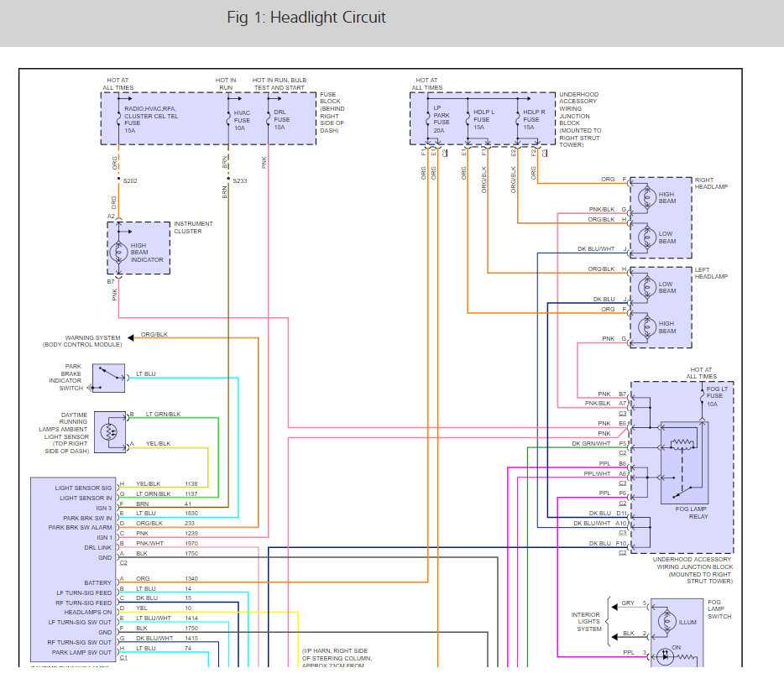Click wire circuit number 1830
Viewport: 784px width, 689px height.
pyautogui.click(x=191, y=514)
